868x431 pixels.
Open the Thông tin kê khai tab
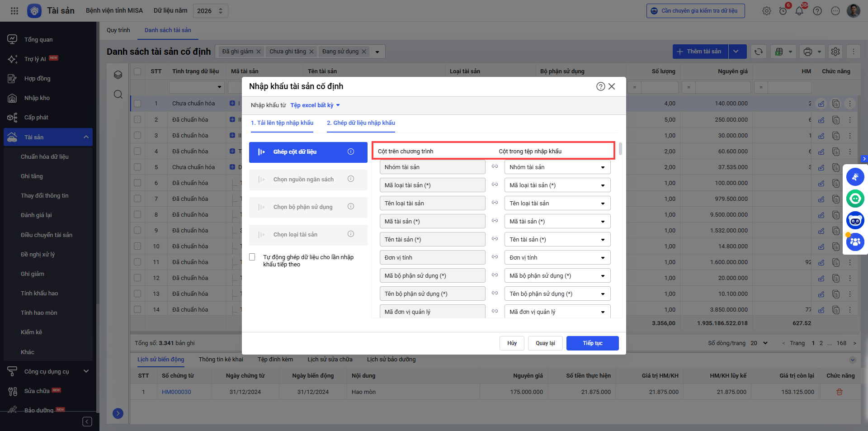[221, 360]
